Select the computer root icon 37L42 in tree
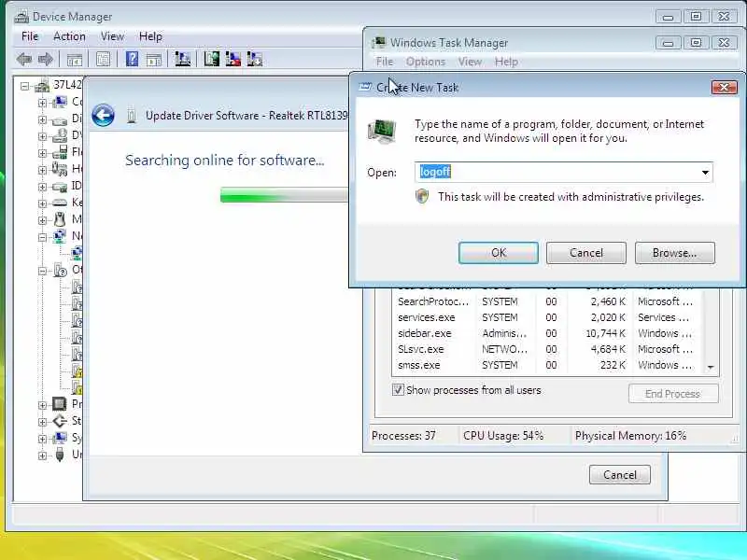This screenshot has width=747, height=560. coord(42,86)
